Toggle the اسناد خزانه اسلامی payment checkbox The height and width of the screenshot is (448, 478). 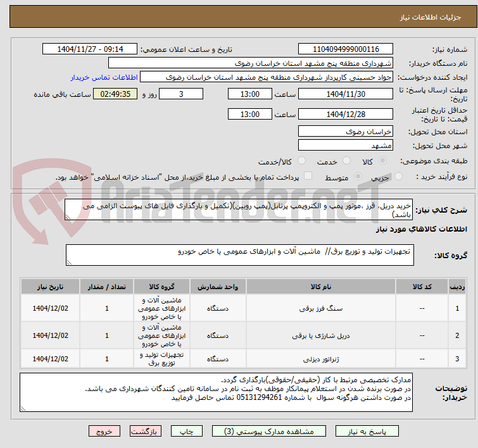click(308, 176)
